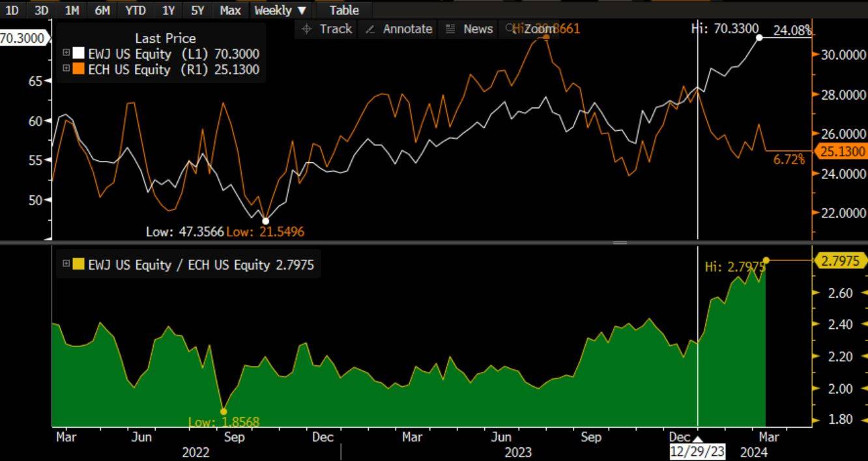This screenshot has height=461, width=868.
Task: Click the 12/29/23 date cursor label
Action: 697,451
